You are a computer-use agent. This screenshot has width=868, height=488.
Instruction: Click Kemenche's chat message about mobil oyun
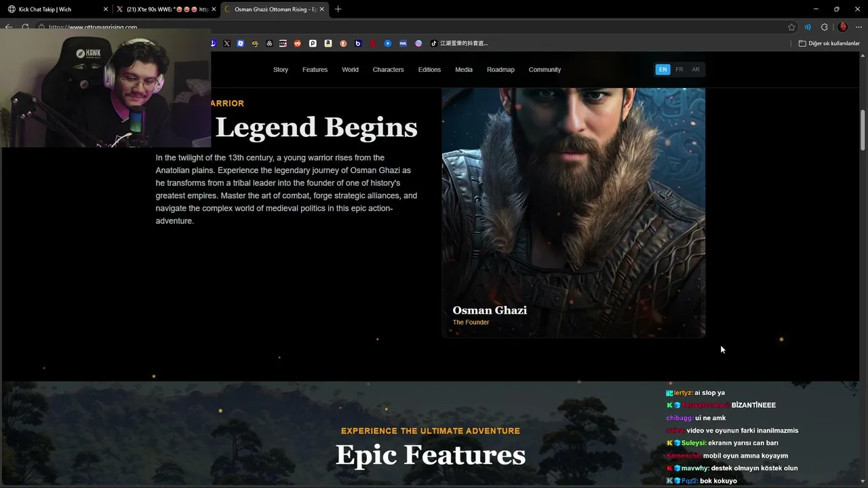(745, 456)
